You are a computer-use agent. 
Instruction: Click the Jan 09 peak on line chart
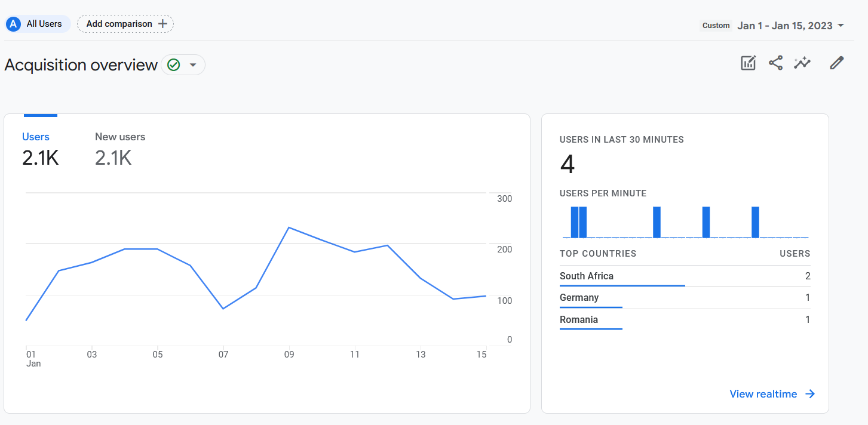(289, 227)
